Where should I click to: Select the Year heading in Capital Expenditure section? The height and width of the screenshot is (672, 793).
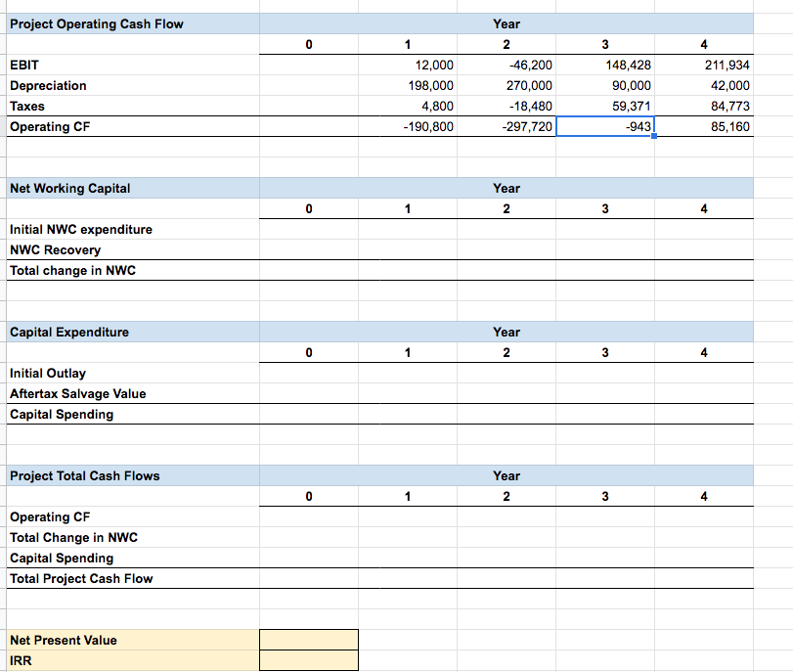coord(507,332)
